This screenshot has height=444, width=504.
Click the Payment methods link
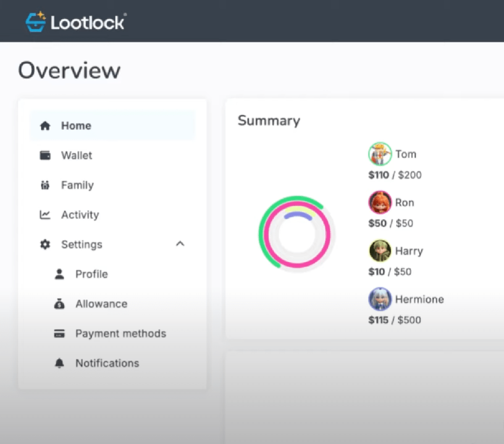tap(121, 333)
